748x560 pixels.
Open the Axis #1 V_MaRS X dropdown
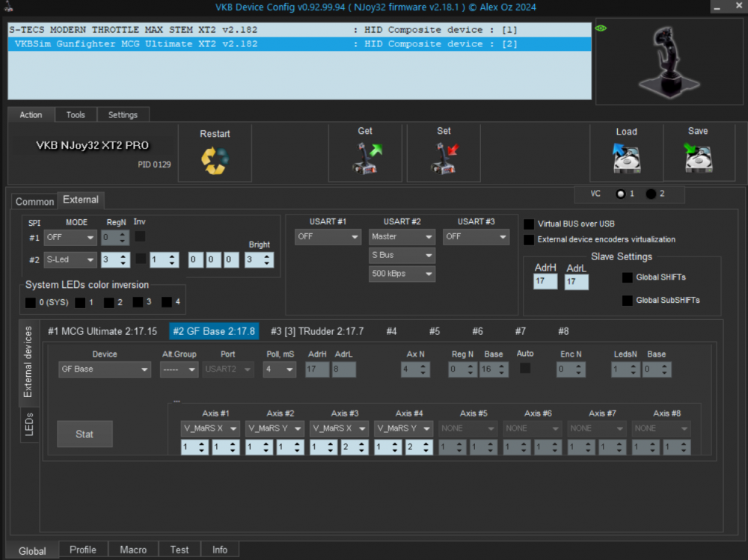209,428
